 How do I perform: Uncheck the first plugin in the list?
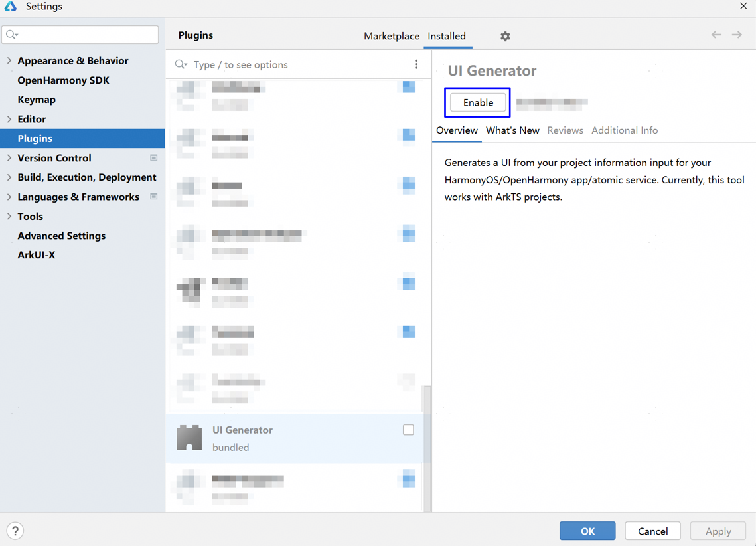408,87
